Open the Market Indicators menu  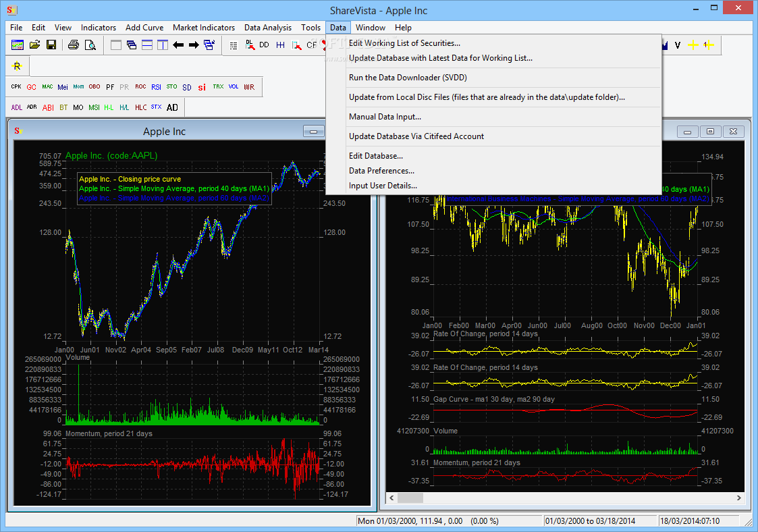pyautogui.click(x=204, y=28)
